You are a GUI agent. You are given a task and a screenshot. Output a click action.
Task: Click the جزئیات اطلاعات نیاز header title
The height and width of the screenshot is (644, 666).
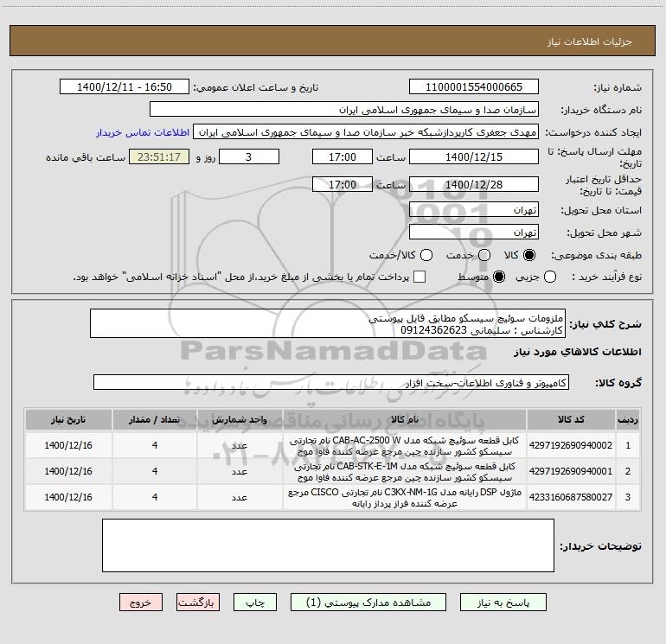click(590, 41)
